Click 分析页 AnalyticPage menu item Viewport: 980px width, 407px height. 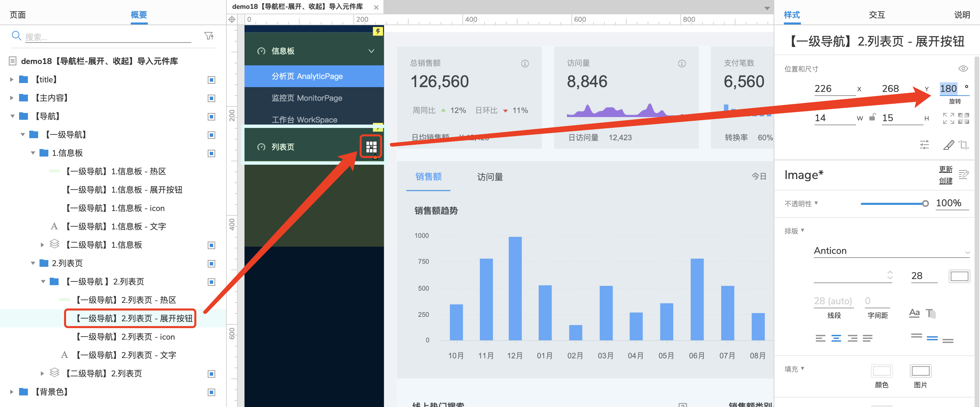(314, 76)
